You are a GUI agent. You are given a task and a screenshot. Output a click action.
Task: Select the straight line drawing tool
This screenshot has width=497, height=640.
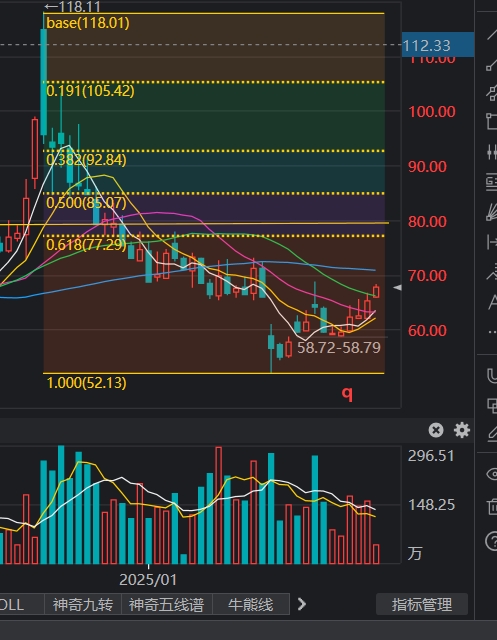(492, 34)
